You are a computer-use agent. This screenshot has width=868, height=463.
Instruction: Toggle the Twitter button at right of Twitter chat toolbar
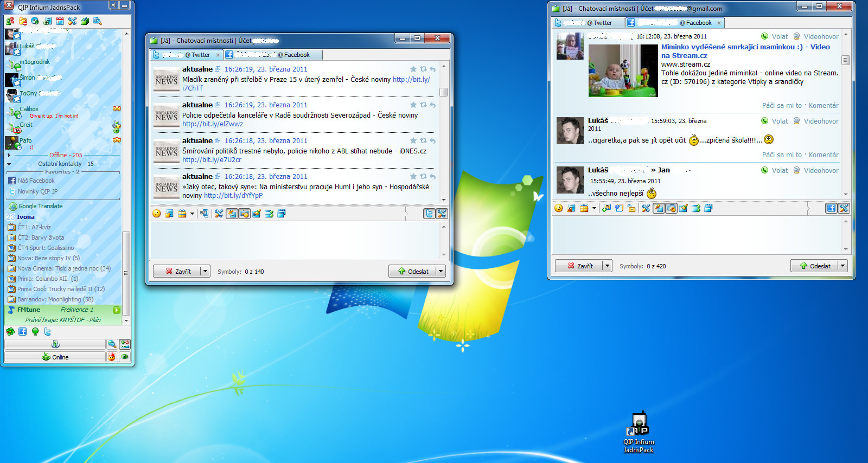tap(429, 214)
